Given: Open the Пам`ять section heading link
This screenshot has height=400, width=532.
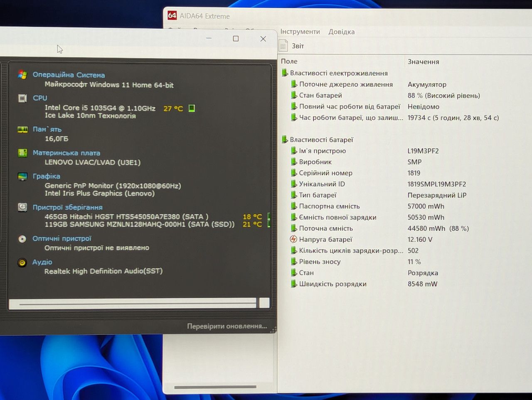Looking at the screenshot, I should point(47,129).
